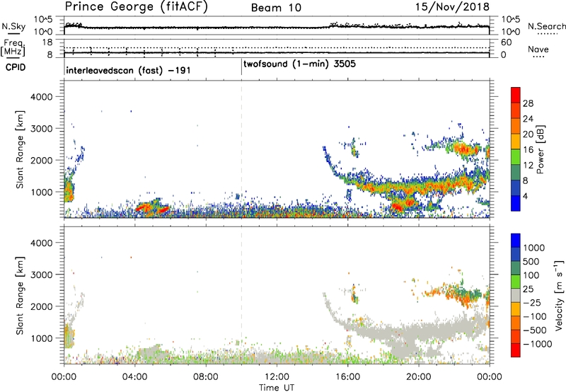
Task: Click the '-25' Velocity colorbar tick label
Action: (x=532, y=302)
